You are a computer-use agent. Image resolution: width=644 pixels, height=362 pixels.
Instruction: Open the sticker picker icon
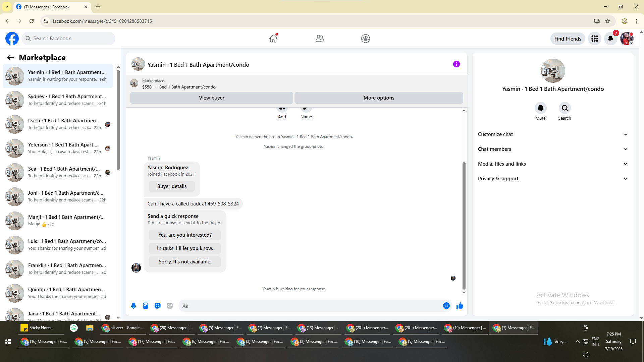[x=158, y=306]
